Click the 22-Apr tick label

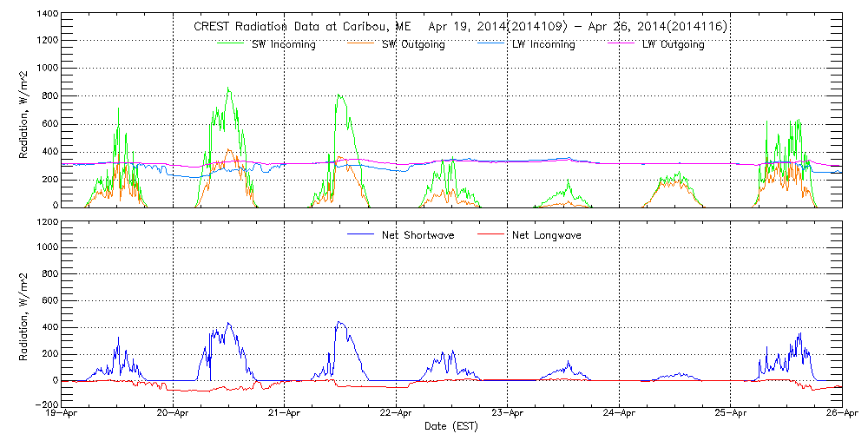(x=397, y=415)
